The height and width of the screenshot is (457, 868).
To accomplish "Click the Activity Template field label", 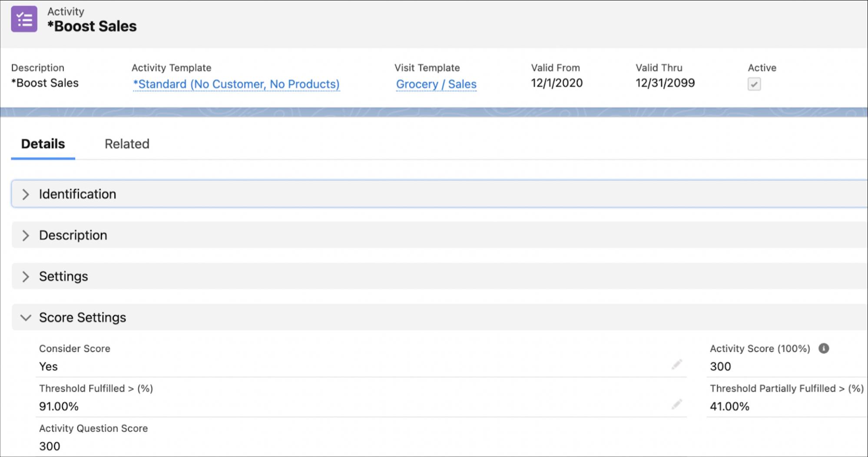I will pyautogui.click(x=171, y=68).
